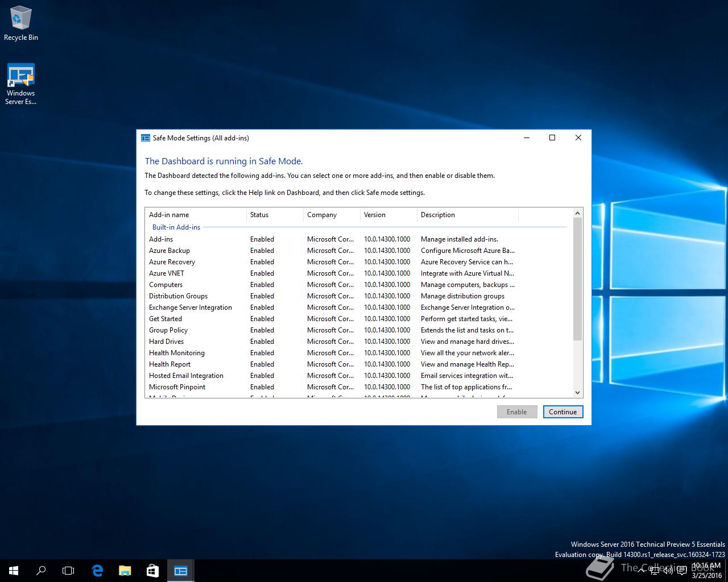Click the greyed Enable button
Viewport: 728px width, 582px height.
tap(517, 412)
